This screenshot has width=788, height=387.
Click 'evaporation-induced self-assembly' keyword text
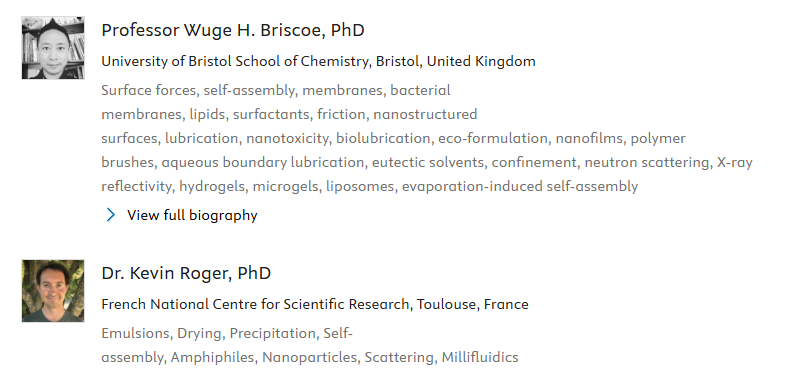pos(520,186)
